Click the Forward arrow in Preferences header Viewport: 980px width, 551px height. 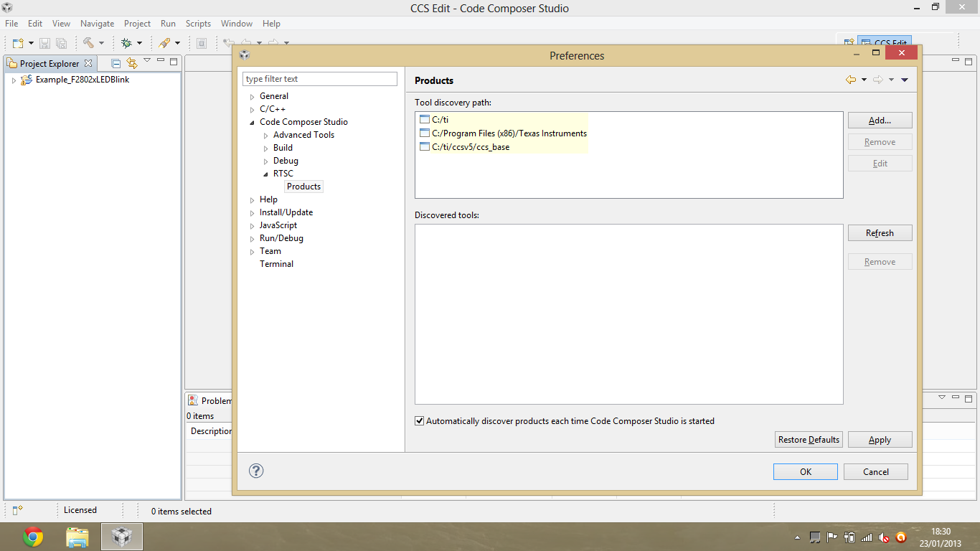pos(878,80)
